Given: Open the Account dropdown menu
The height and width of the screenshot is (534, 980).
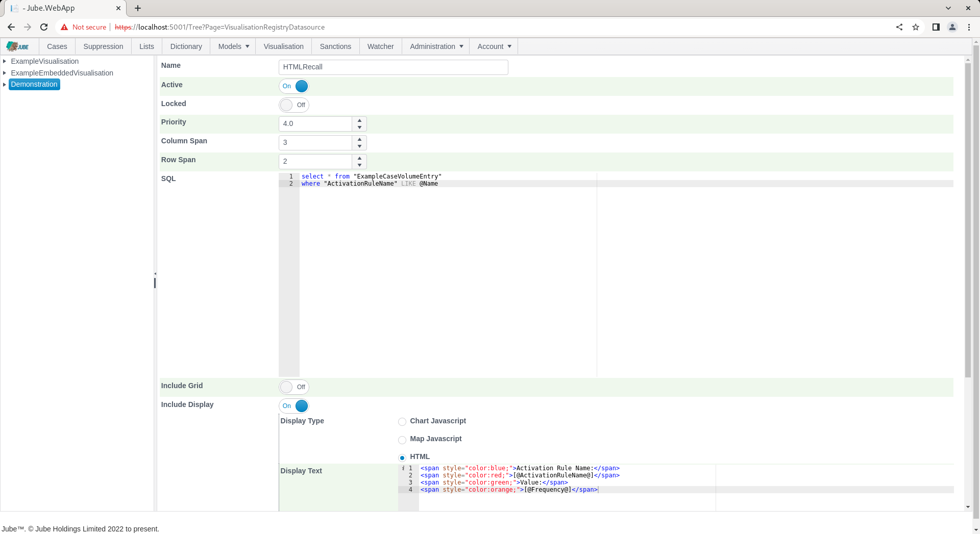Looking at the screenshot, I should click(x=494, y=46).
